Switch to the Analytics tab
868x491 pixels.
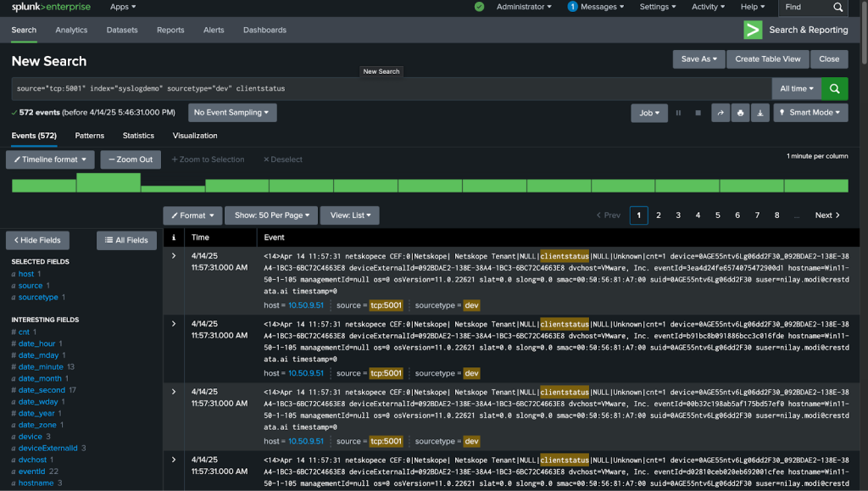(x=71, y=30)
